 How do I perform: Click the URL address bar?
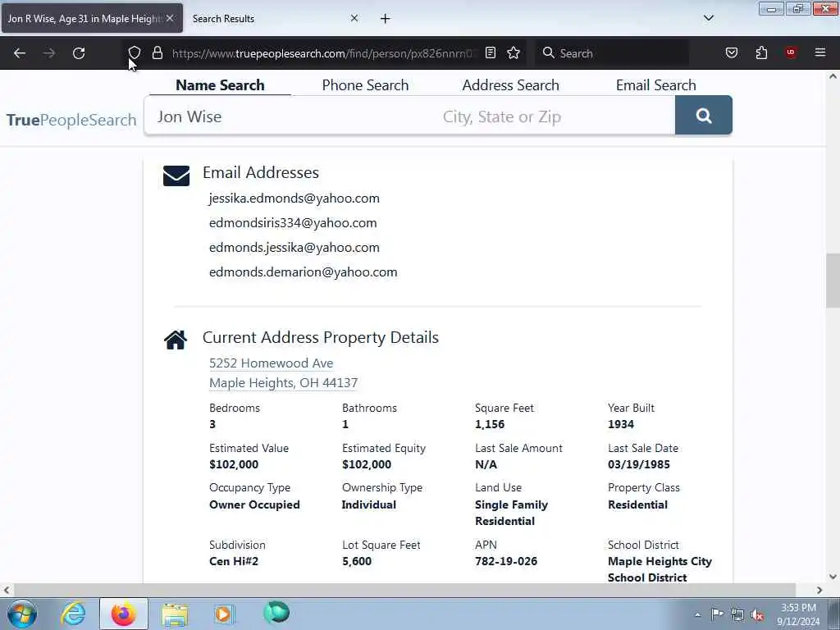322,53
